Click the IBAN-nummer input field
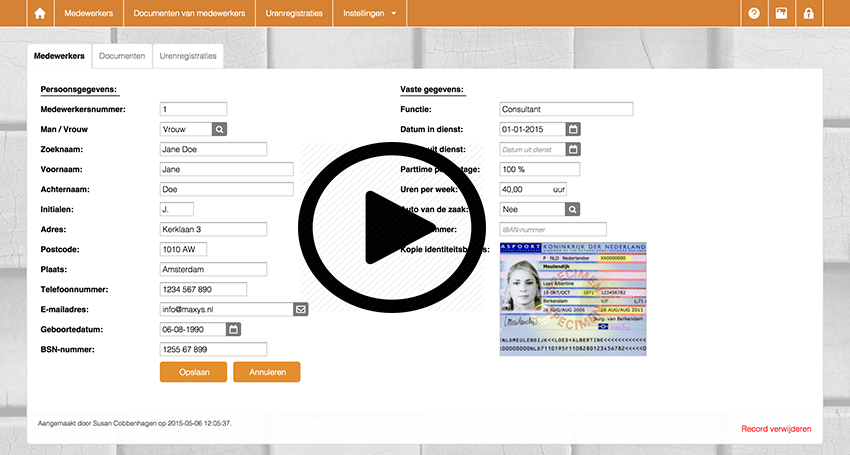Image resolution: width=850 pixels, height=455 pixels. (553, 229)
